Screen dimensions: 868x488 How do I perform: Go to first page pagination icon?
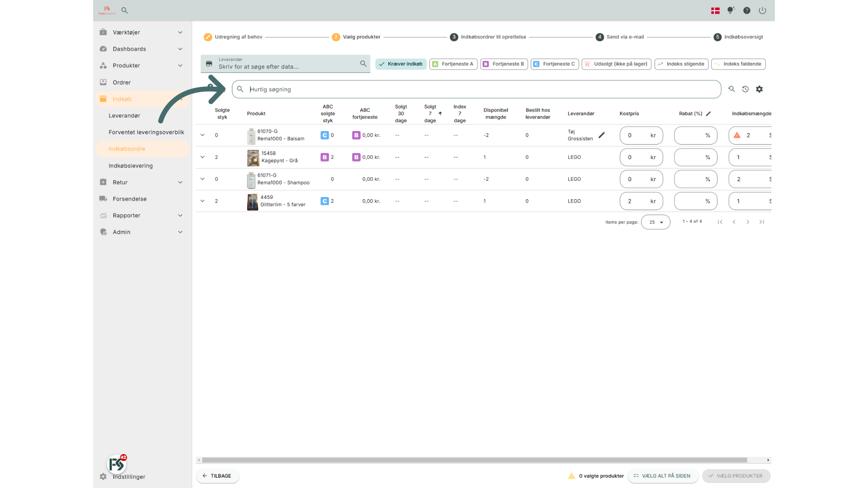[x=720, y=222]
